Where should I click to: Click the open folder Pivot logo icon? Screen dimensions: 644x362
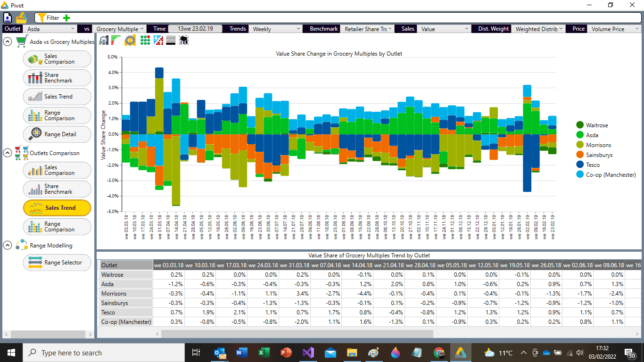(x=22, y=17)
